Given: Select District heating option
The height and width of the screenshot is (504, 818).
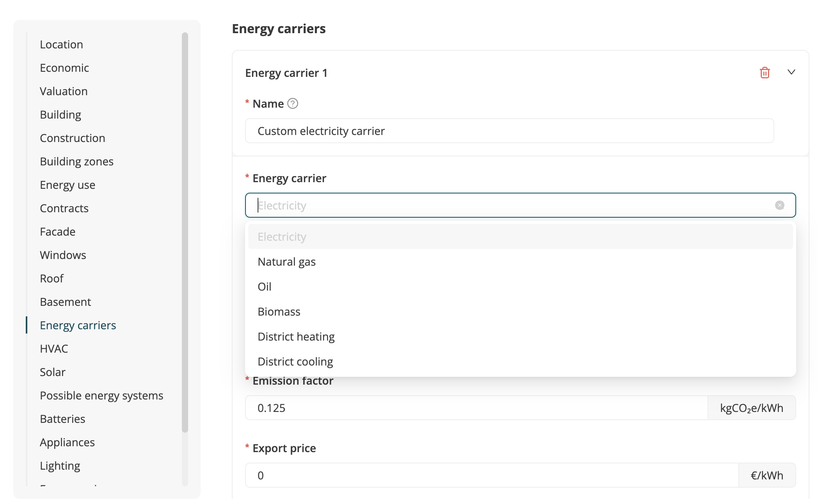Looking at the screenshot, I should pos(296,337).
